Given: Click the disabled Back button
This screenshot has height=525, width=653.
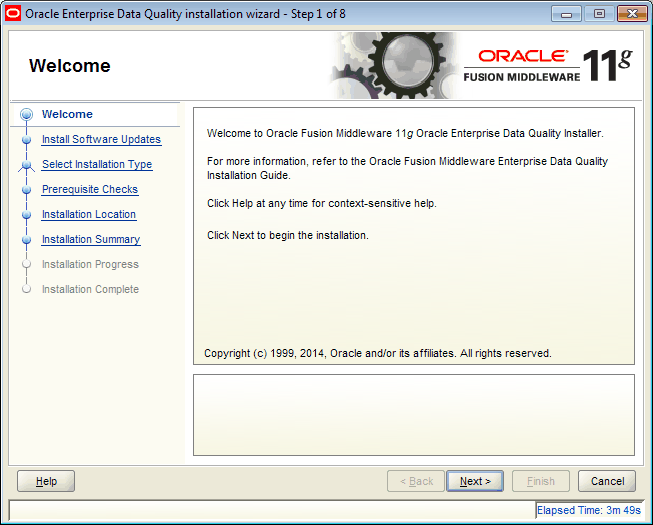Looking at the screenshot, I should [416, 481].
